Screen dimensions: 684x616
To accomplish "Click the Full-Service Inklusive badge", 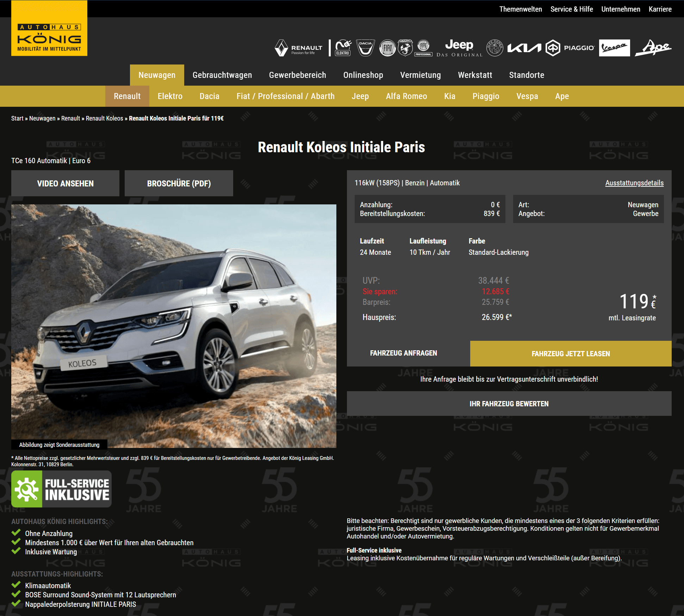I will [61, 489].
